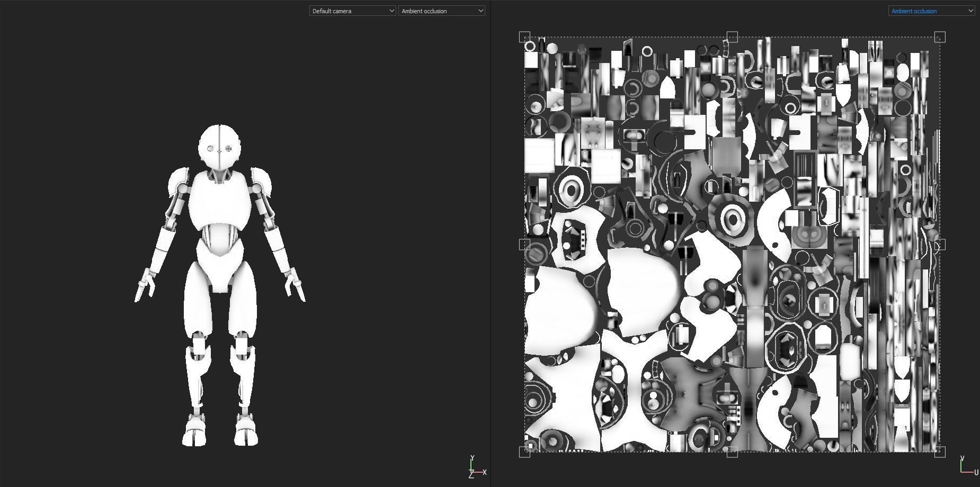Select the bottom-center UV bounding box handle
Image resolution: width=980 pixels, height=487 pixels.
tap(732, 452)
